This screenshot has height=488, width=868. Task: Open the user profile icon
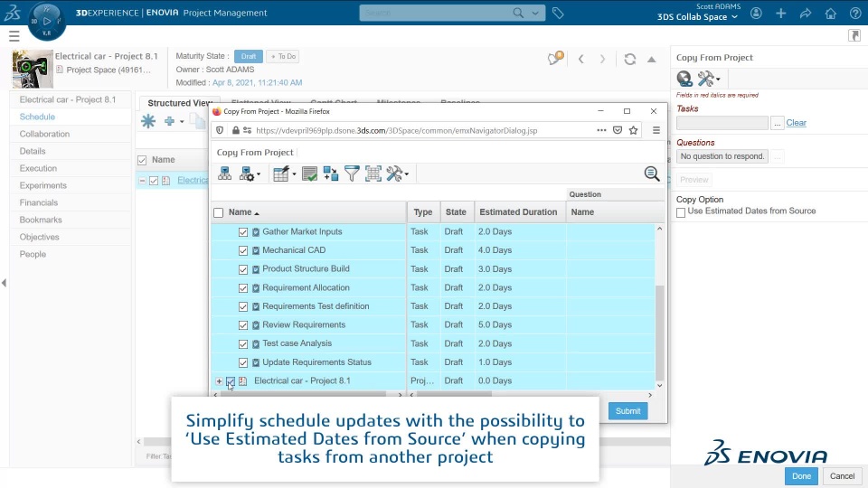coord(756,14)
